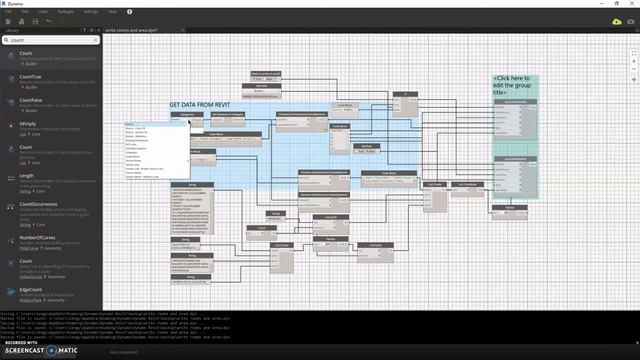The image size is (640, 360).
Task: Click into the library search field
Action: [51, 40]
